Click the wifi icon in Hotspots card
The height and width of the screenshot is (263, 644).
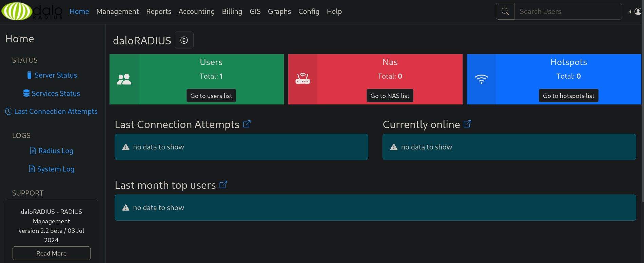pos(481,79)
